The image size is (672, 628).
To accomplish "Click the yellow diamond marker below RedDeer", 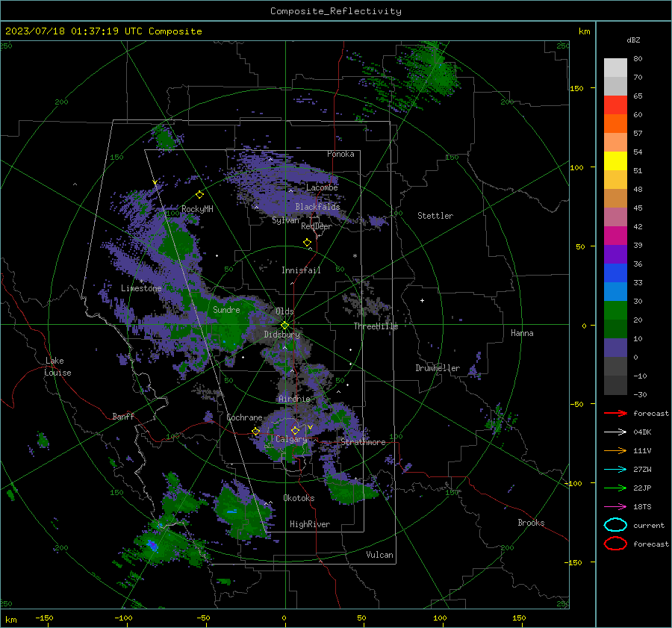I will tap(307, 243).
